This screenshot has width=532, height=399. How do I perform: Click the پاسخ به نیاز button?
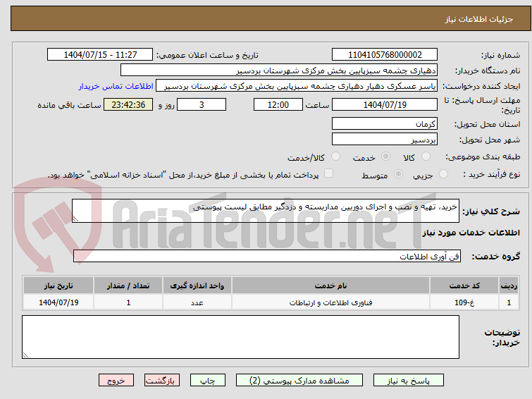(409, 381)
